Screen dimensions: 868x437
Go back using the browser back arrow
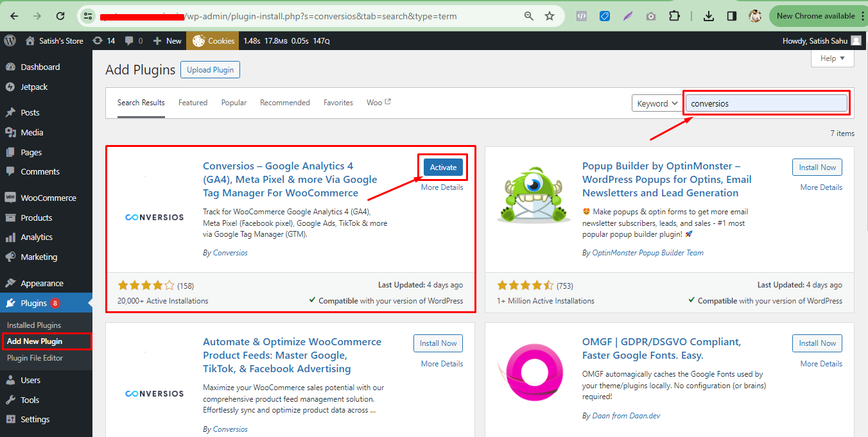click(x=15, y=16)
